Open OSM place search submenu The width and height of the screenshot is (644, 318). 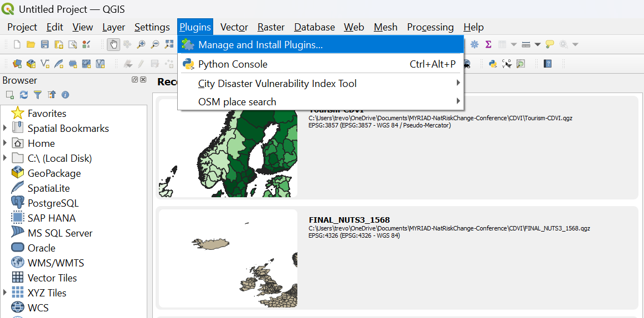click(321, 101)
